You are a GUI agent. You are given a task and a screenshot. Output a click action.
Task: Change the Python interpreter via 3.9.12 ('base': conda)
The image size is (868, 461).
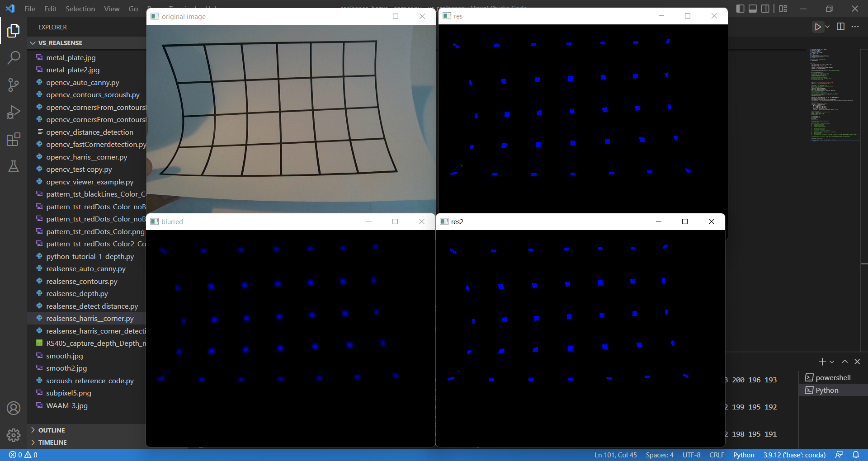pyautogui.click(x=795, y=455)
